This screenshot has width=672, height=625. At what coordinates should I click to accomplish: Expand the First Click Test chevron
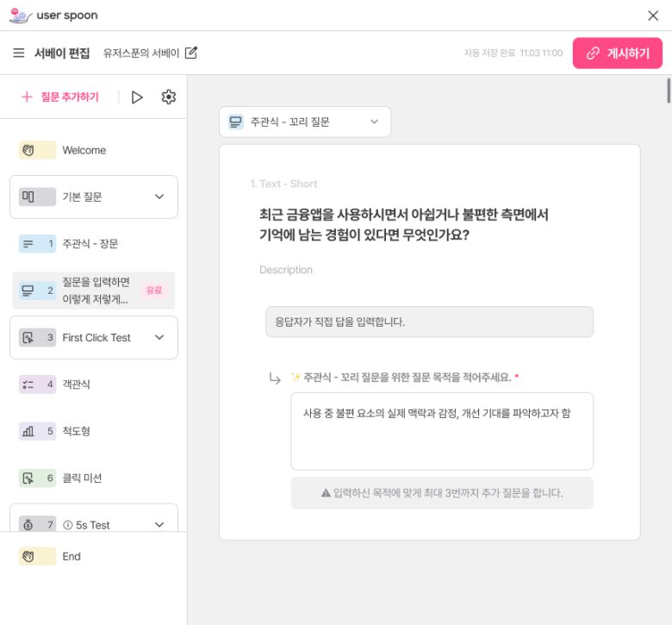(x=159, y=337)
